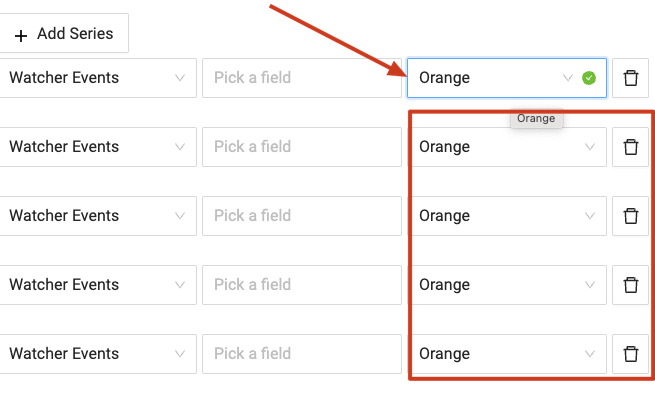This screenshot has height=397, width=655.
Task: Open the third row Orange color dropdown
Action: [x=507, y=216]
